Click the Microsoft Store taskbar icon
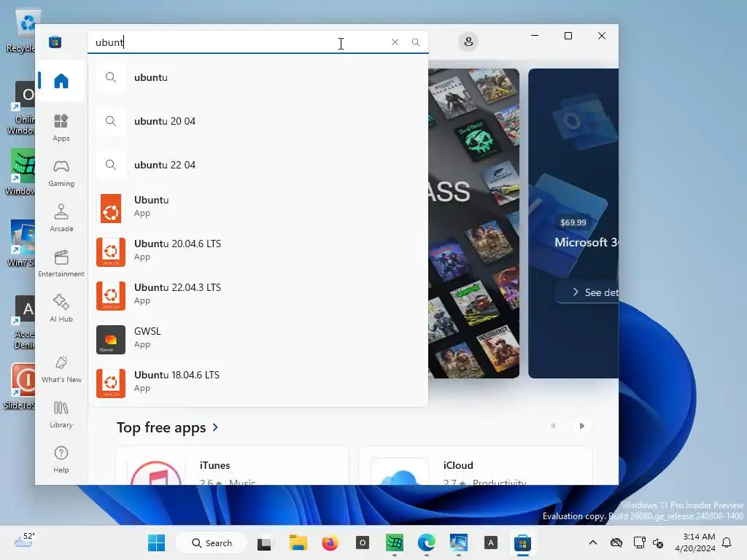The height and width of the screenshot is (560, 747). pos(522,542)
